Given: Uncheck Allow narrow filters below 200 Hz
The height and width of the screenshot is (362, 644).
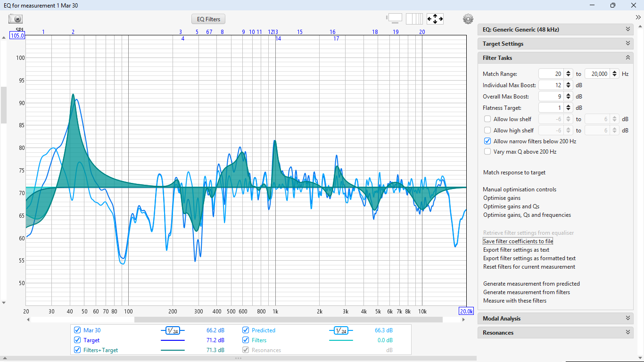Looking at the screenshot, I should 487,141.
